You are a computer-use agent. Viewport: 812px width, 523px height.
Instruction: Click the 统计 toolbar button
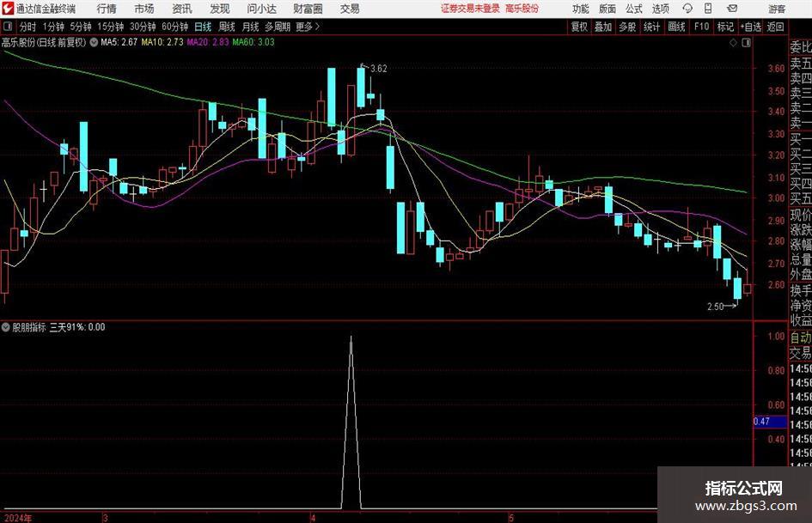(651, 27)
